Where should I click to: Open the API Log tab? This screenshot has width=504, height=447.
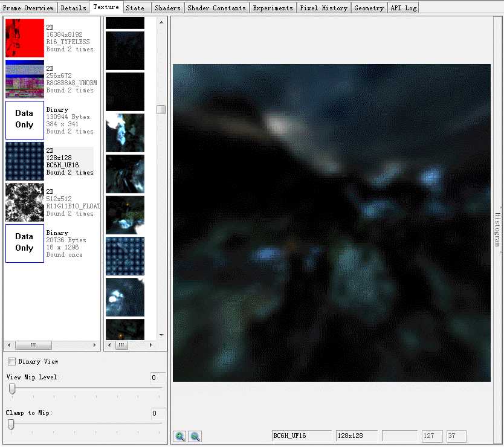(x=404, y=8)
